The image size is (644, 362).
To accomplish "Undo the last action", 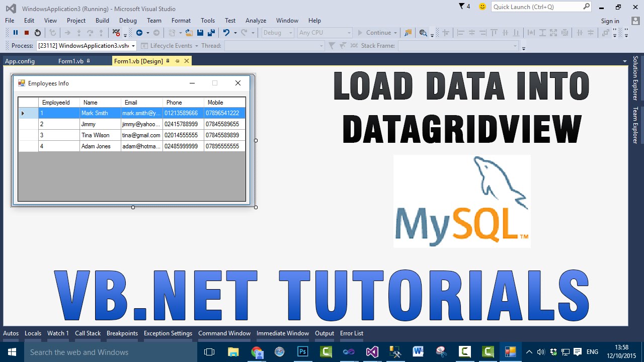I will pos(226,33).
